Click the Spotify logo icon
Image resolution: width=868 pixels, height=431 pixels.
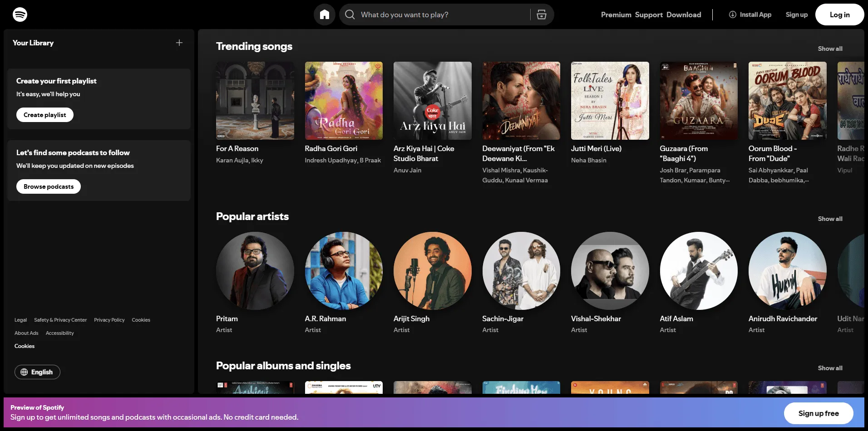coord(20,15)
